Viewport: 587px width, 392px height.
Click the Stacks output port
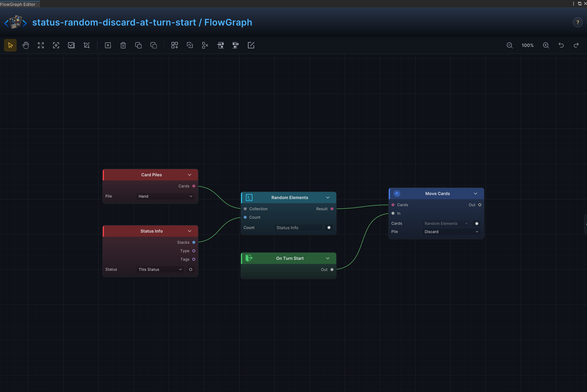click(194, 242)
